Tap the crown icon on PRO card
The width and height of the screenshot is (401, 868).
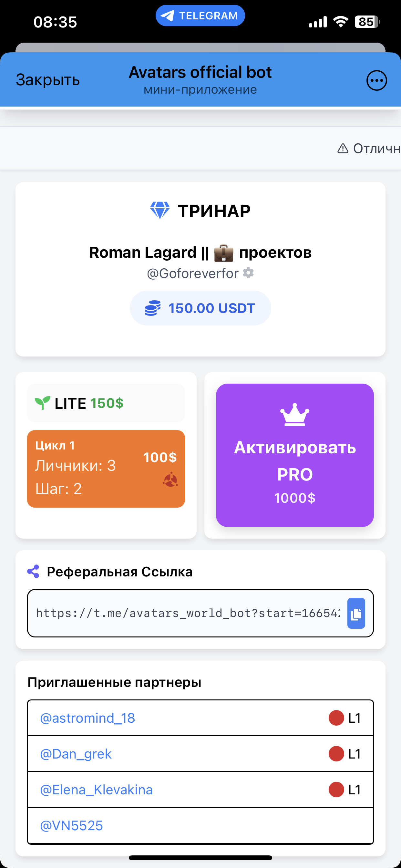294,415
